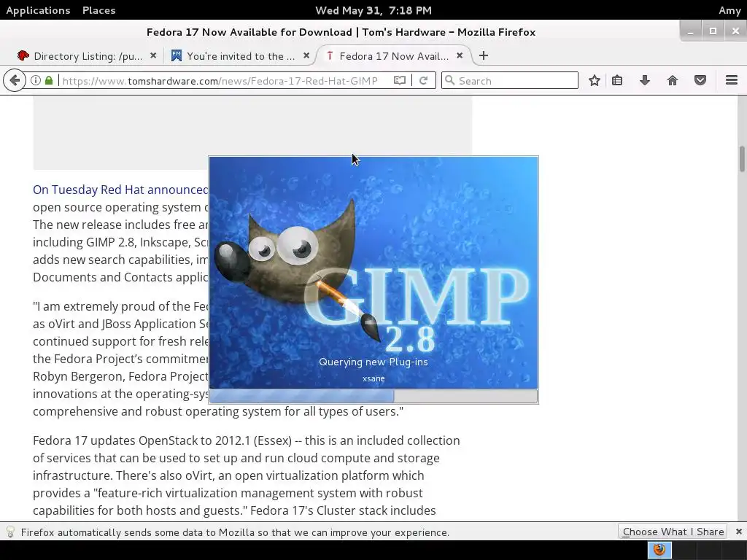This screenshot has width=747, height=560.
Task: Dismiss the Firefox data notification bar
Action: tap(738, 532)
